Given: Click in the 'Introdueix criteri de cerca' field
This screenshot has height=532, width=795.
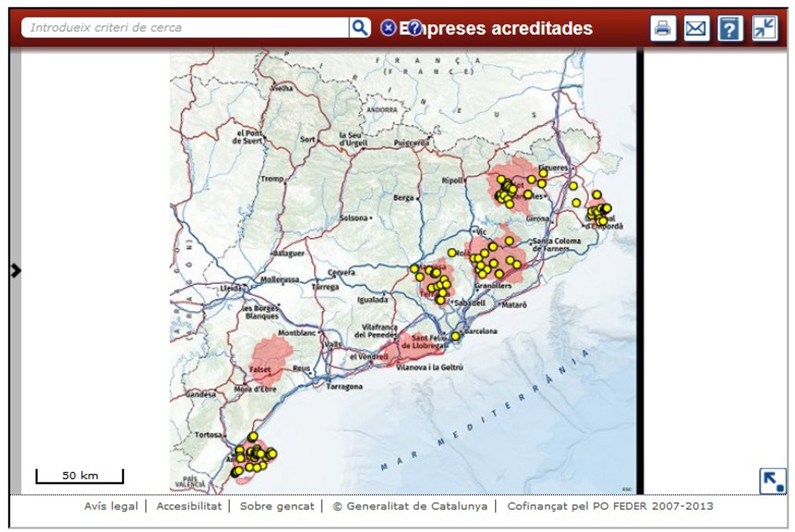Looking at the screenshot, I should (x=185, y=28).
